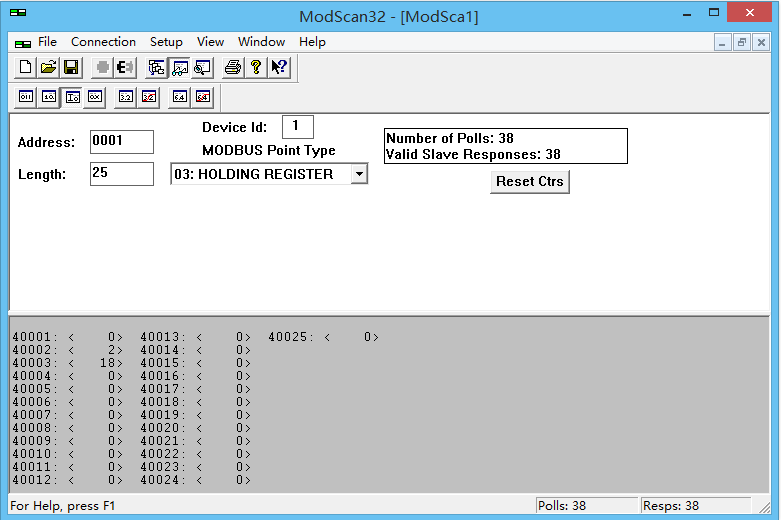
Task: Save document using the floppy disk icon
Action: point(71,67)
